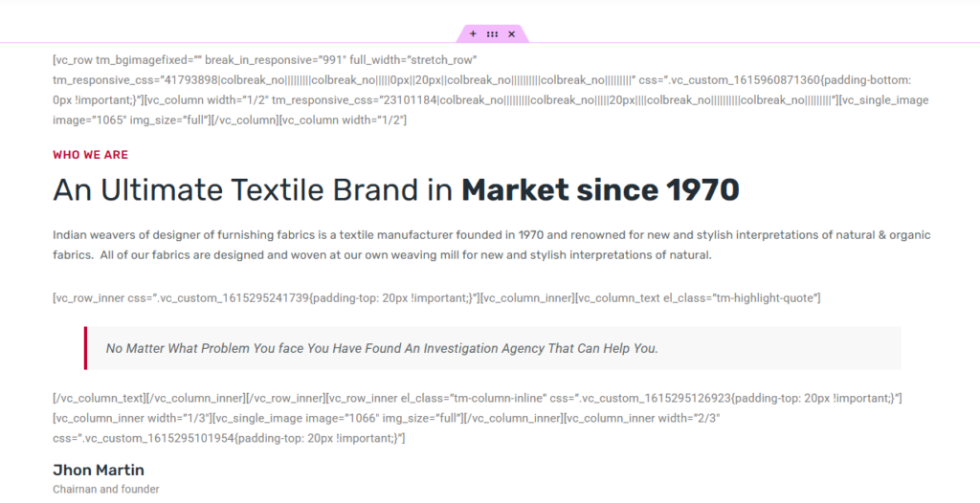
Task: Click the plus icon to add section
Action: (473, 33)
